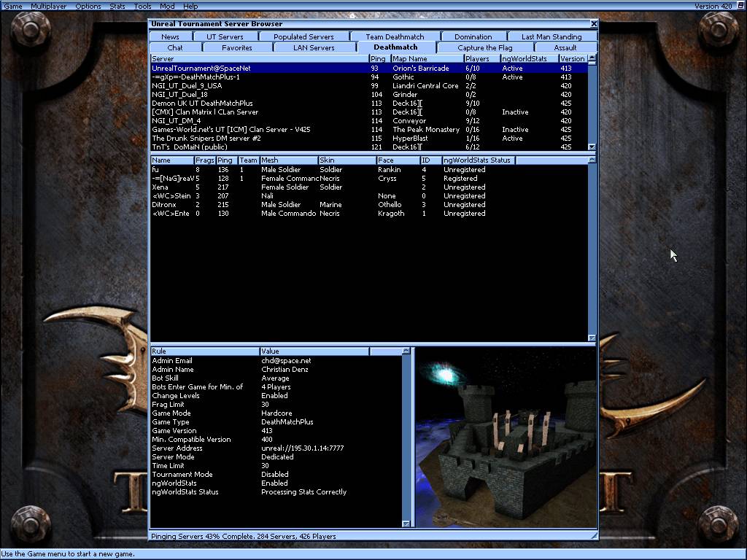The height and width of the screenshot is (560, 747).
Task: Select the Deathmatch tab
Action: (x=395, y=47)
